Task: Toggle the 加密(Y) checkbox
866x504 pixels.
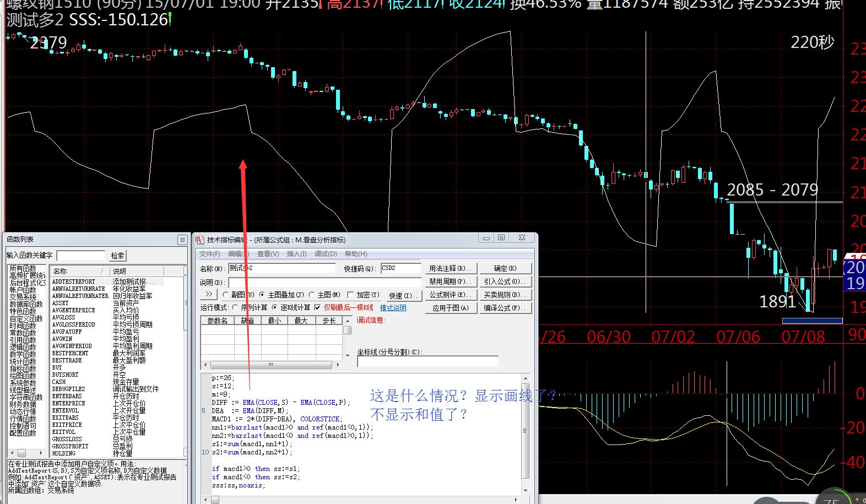Action: click(350, 295)
